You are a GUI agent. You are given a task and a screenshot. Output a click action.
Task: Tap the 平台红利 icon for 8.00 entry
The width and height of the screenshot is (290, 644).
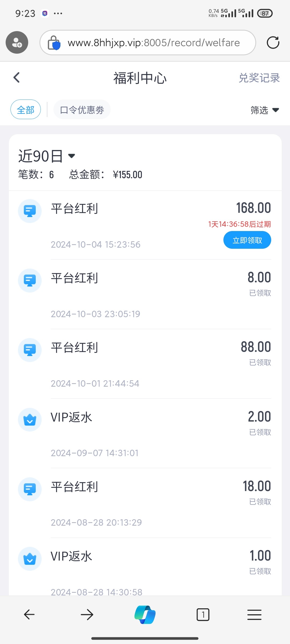click(30, 280)
